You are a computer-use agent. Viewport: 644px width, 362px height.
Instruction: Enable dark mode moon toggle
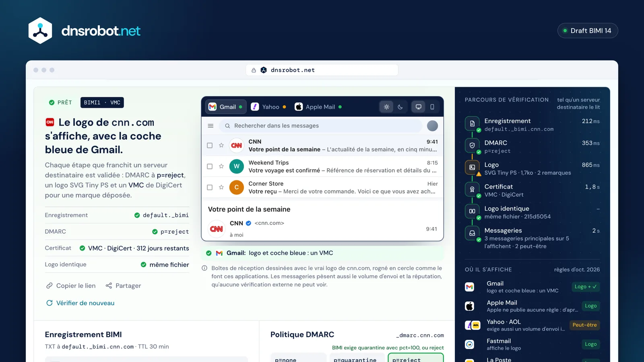(400, 107)
